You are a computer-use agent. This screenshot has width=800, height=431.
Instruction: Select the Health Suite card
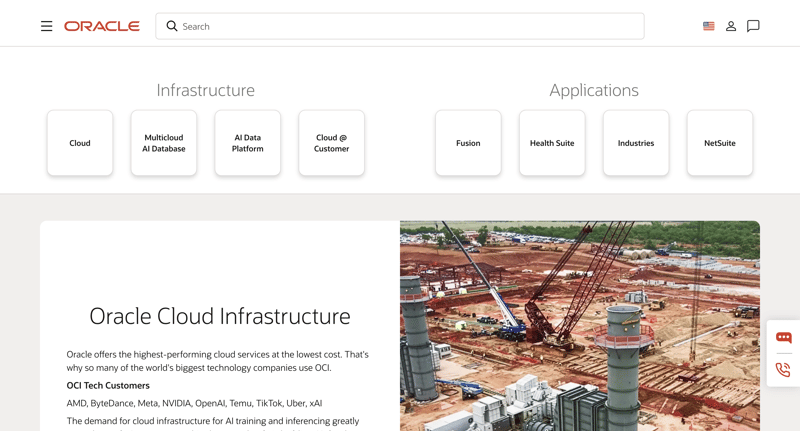tap(552, 143)
